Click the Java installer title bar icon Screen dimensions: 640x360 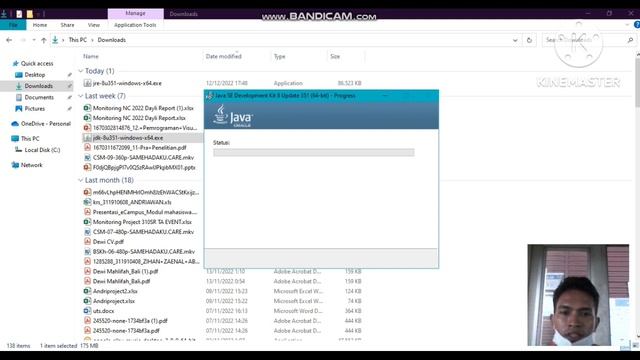coord(210,96)
